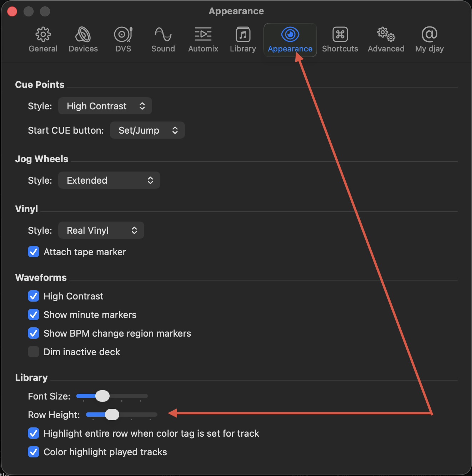Open the Start CUE button dropdown
This screenshot has width=472, height=476.
pos(147,130)
